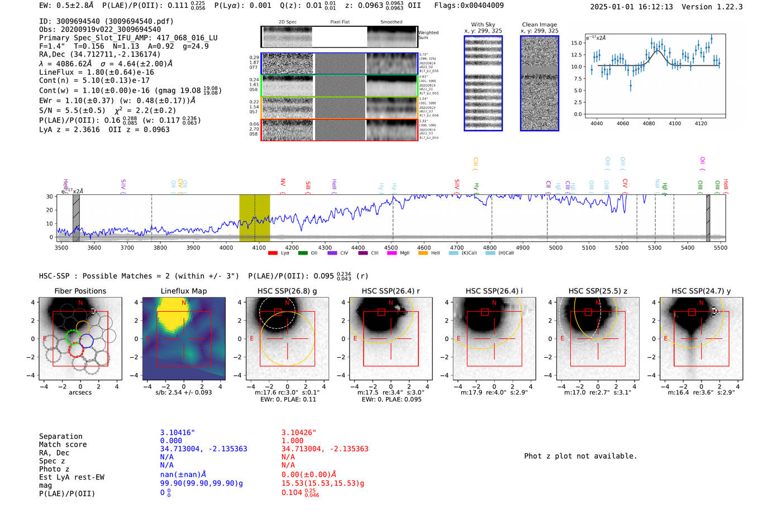782x532 pixels.
Task: Click the z: 0.0963 OII header value
Action: [x=383, y=5]
